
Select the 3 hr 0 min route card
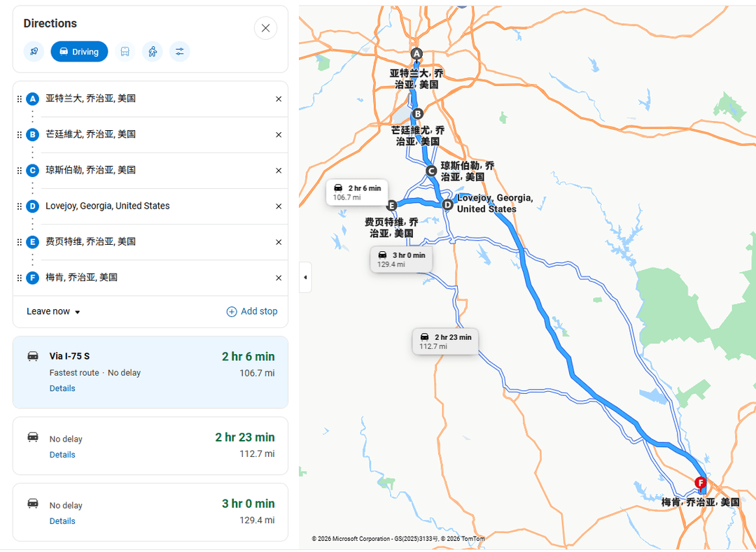point(150,513)
